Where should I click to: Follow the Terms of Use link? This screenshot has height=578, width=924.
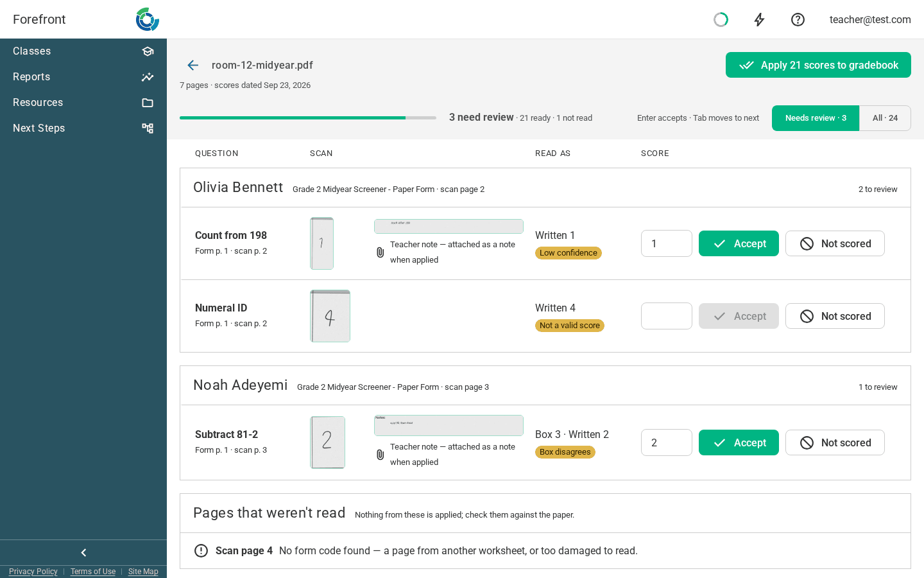[93, 572]
